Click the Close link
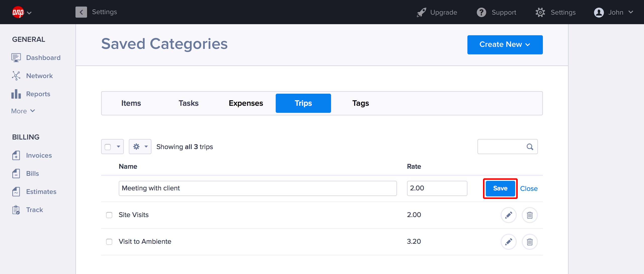Image resolution: width=644 pixels, height=274 pixels. point(529,189)
